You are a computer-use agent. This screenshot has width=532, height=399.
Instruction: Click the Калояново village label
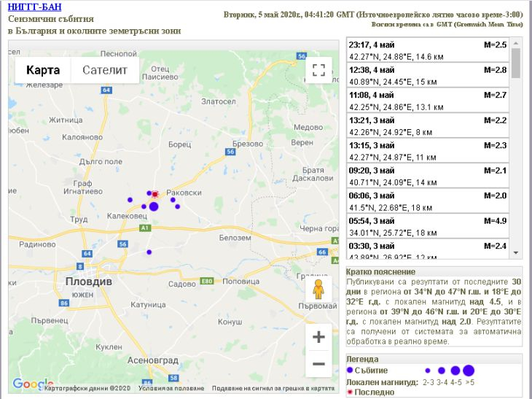pyautogui.click(x=82, y=137)
